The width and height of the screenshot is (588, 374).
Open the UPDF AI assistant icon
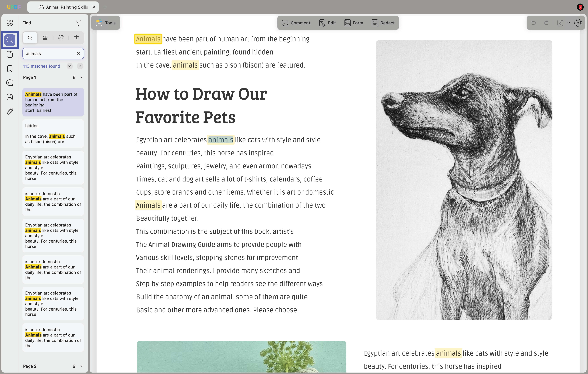pyautogui.click(x=578, y=23)
